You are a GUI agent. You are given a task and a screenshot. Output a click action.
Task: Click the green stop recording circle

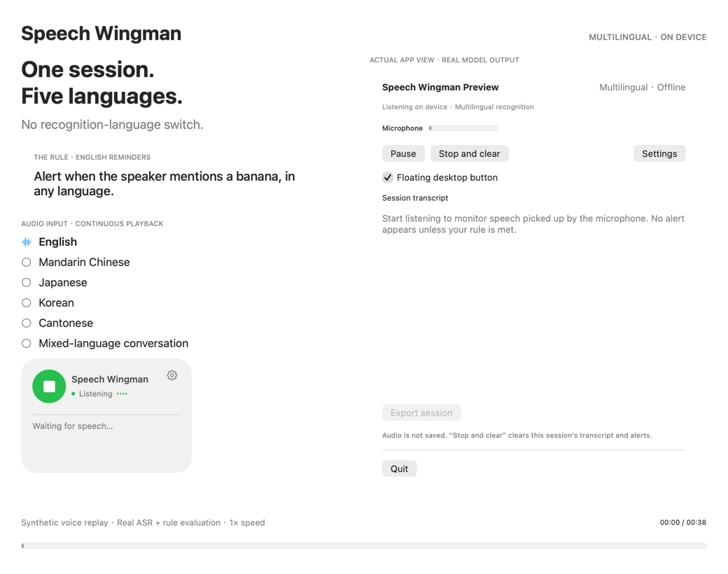(x=49, y=386)
